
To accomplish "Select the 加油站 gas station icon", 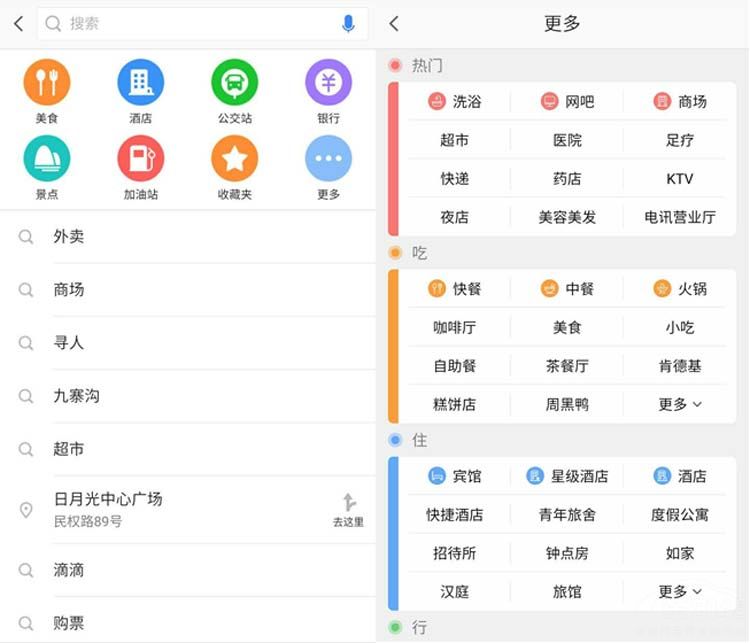I will click(140, 159).
